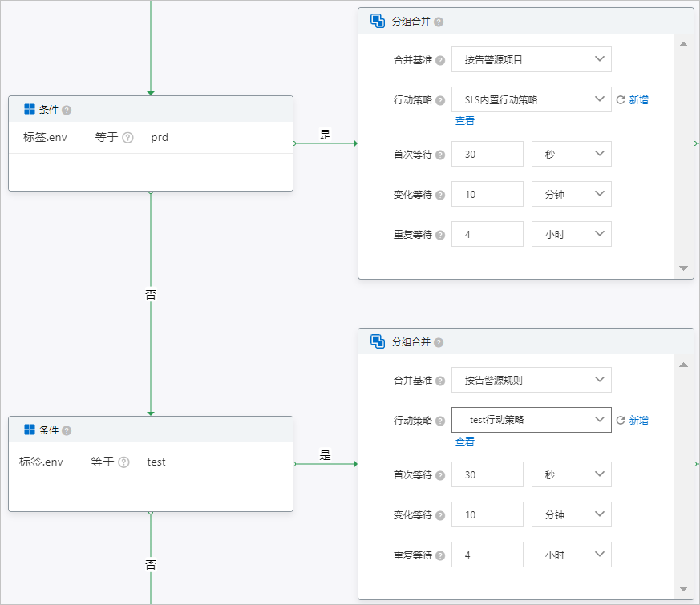Screen dimensions: 700x605
Task: Click bottom panel scrollbar down arrow
Action: (x=683, y=588)
